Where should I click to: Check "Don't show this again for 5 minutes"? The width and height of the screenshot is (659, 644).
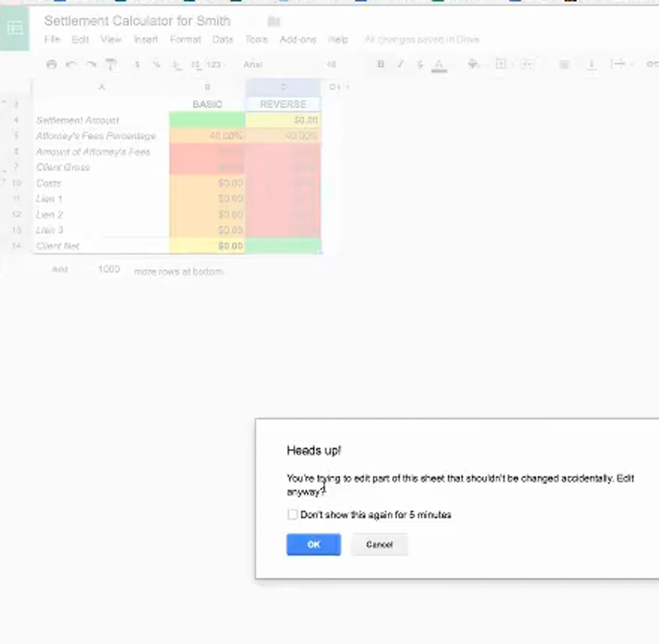[292, 514]
